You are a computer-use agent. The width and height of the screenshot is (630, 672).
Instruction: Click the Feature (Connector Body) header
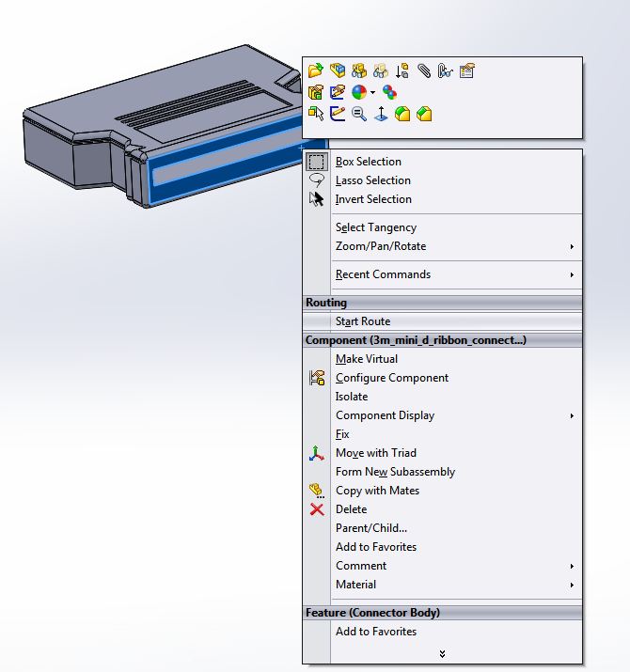coord(442,613)
